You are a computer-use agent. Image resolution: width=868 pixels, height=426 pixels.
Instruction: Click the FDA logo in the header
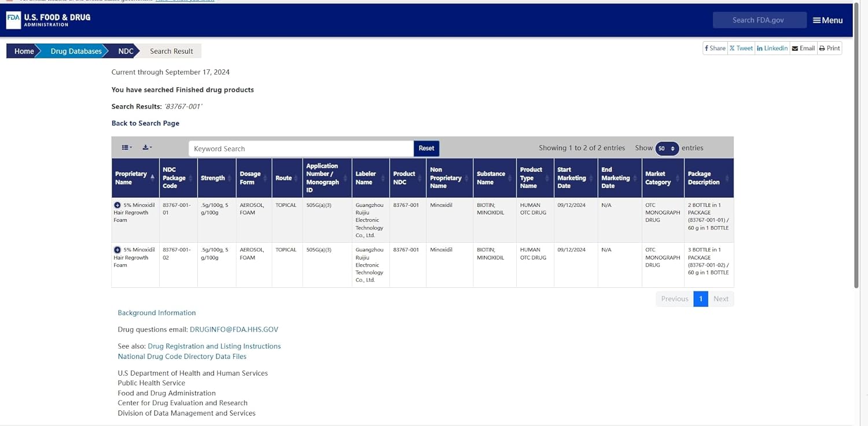tap(49, 20)
